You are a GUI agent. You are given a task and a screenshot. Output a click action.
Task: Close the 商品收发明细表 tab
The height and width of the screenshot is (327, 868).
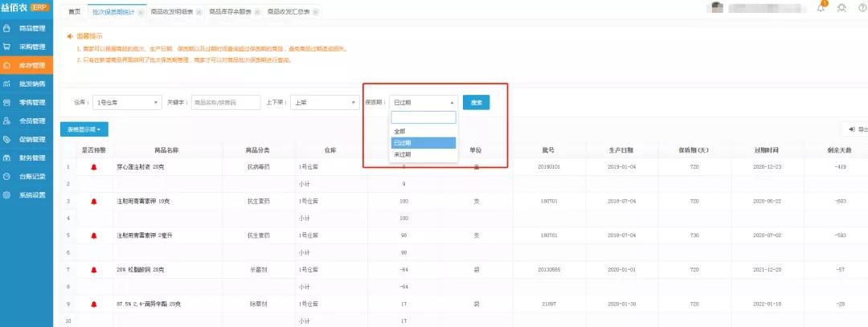pos(199,13)
